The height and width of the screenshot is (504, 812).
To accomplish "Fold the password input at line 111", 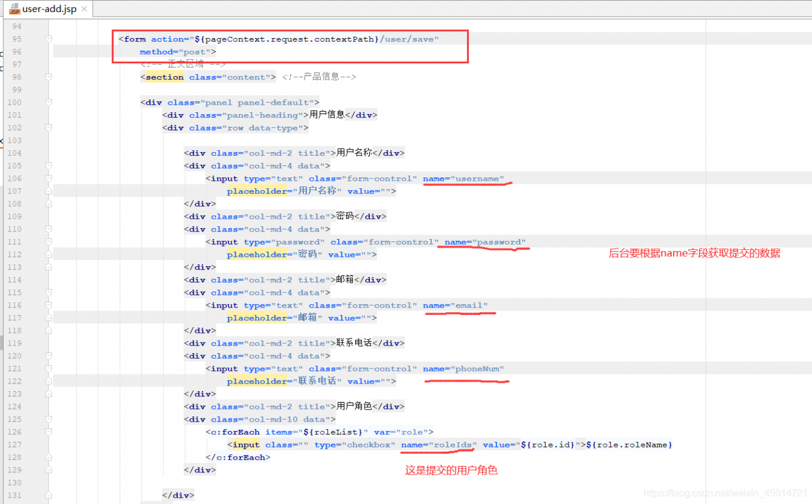I will (x=48, y=242).
